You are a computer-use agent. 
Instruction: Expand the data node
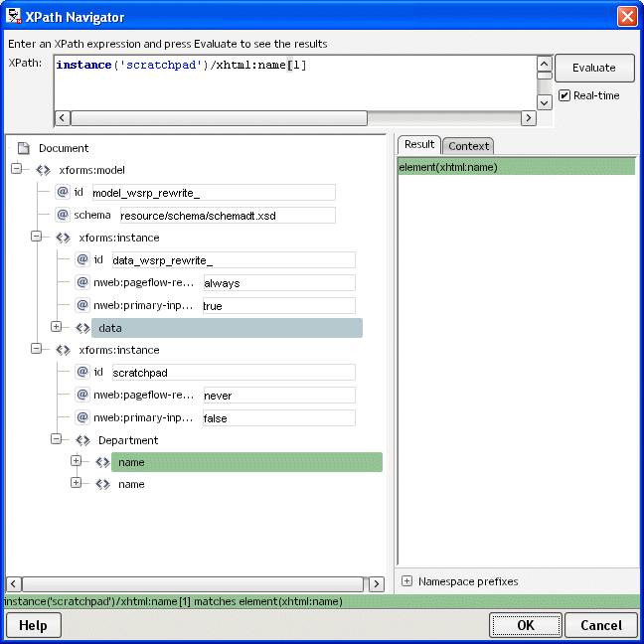tap(56, 327)
